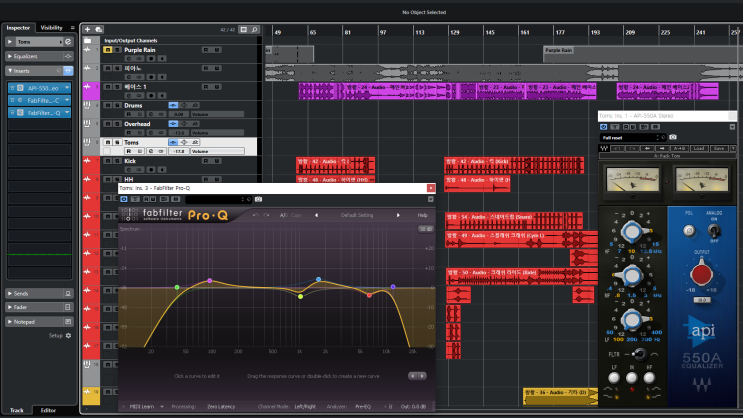Click Zero Latency processing mode in Pro-Q
The image size is (743, 418).
[x=221, y=407]
